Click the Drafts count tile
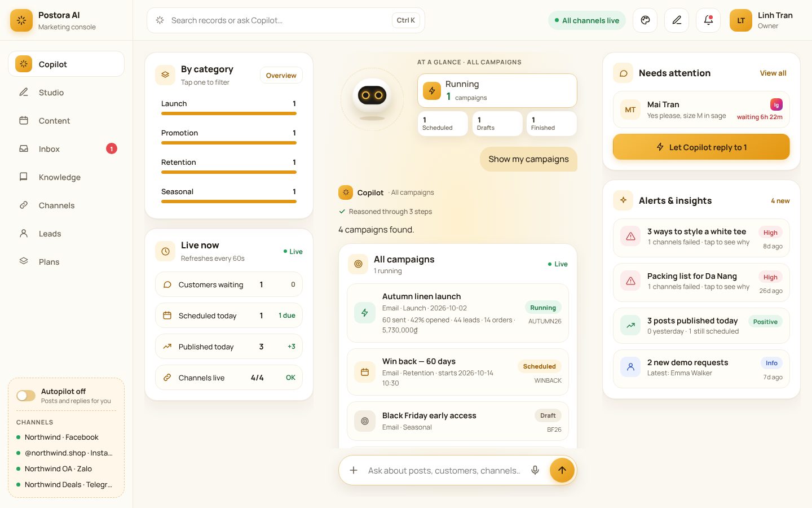 [497, 124]
